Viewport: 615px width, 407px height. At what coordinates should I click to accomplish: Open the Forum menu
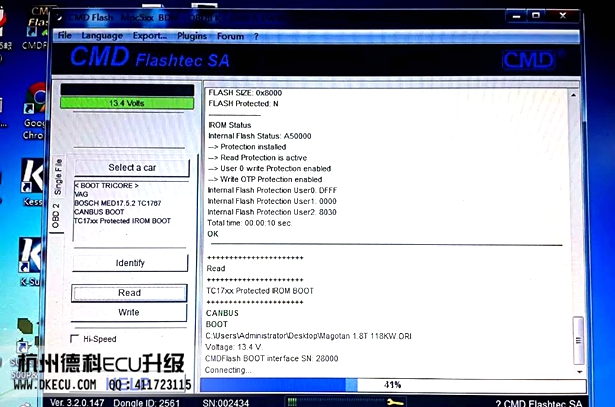tap(231, 36)
